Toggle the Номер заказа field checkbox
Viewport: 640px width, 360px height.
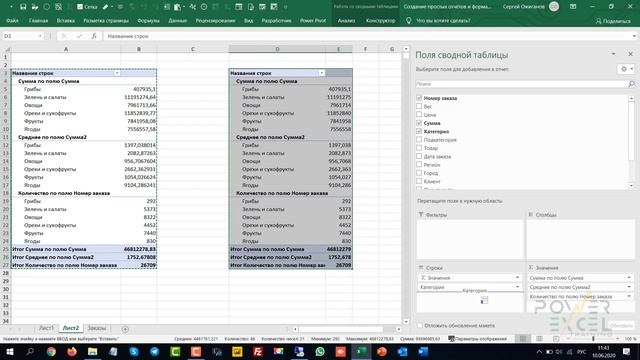tap(419, 98)
